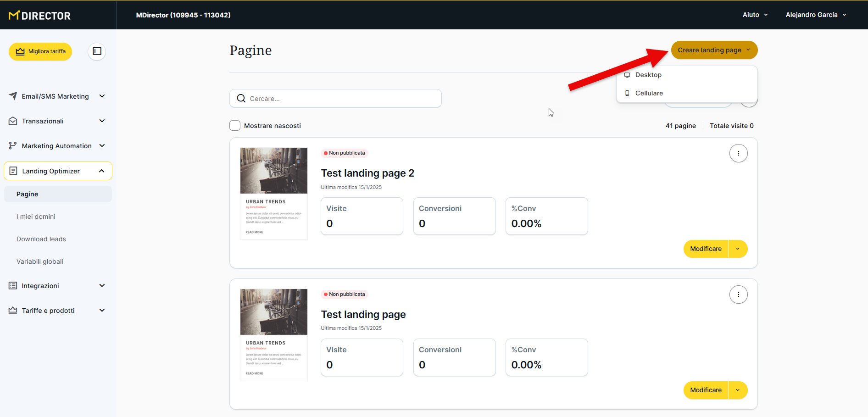Click the Email/SMS Marketing paper plane icon

click(13, 96)
